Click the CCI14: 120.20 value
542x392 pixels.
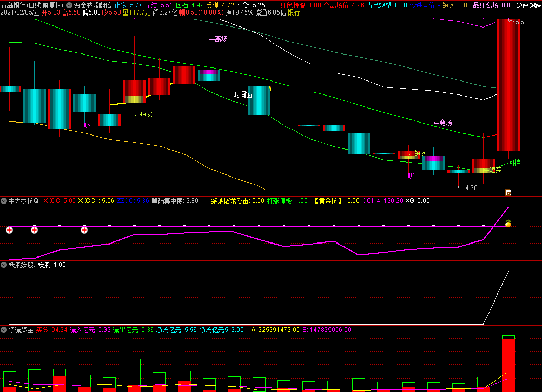tap(382, 201)
